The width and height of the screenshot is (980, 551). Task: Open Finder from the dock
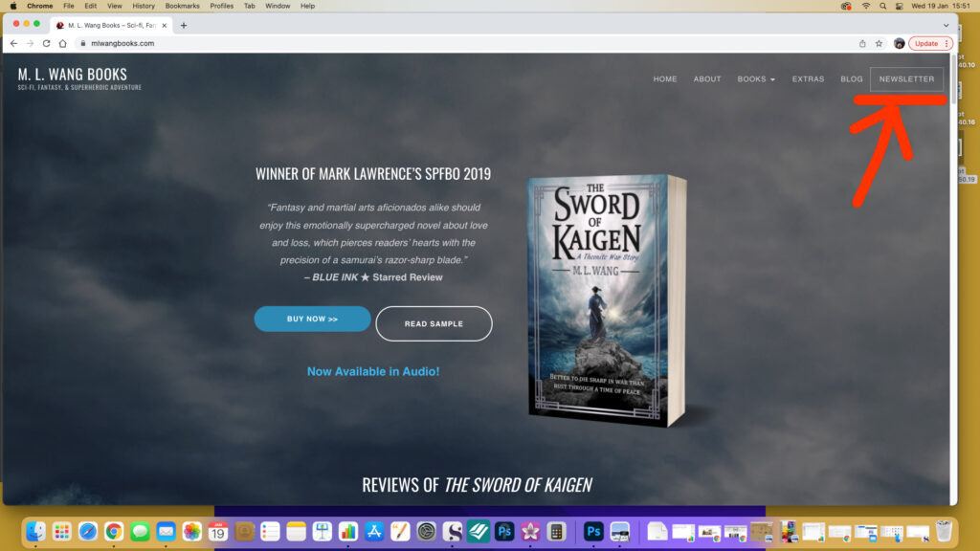[x=36, y=531]
